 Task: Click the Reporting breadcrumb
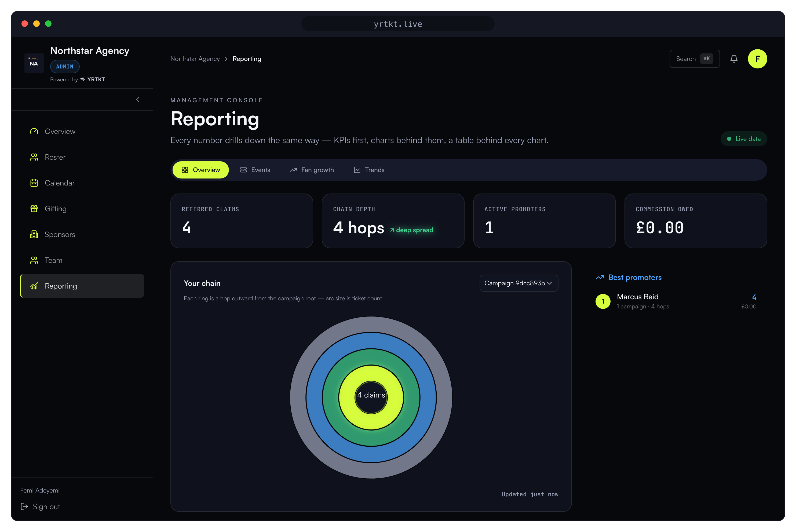click(x=247, y=59)
